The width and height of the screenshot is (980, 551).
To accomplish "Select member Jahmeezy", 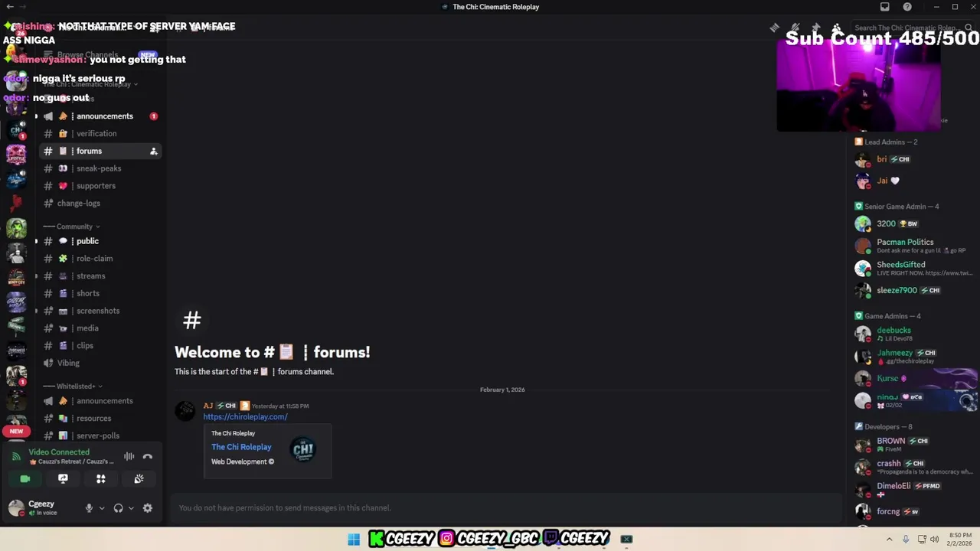I will point(915,356).
